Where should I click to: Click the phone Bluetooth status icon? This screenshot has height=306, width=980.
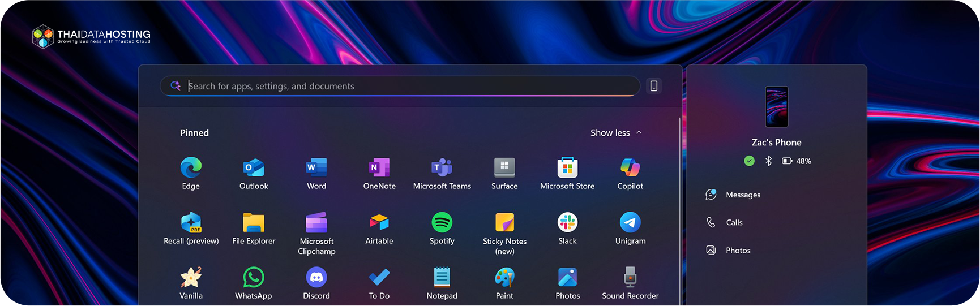[x=768, y=161]
